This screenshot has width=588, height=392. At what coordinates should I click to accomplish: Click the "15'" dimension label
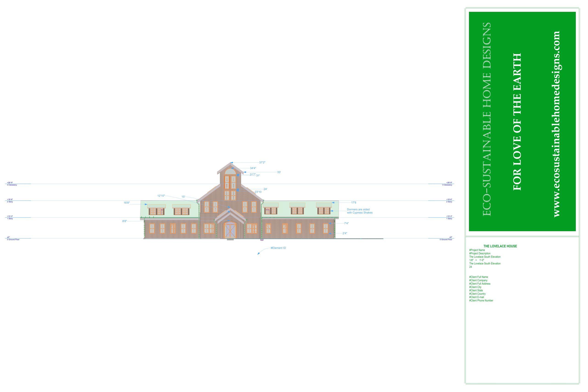[183, 197]
